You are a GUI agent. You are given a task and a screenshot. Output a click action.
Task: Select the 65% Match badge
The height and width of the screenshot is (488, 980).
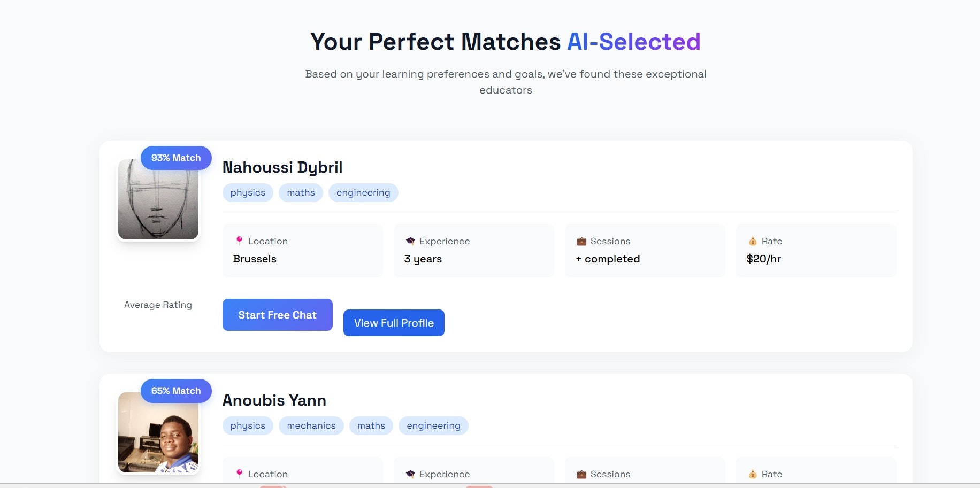click(176, 391)
